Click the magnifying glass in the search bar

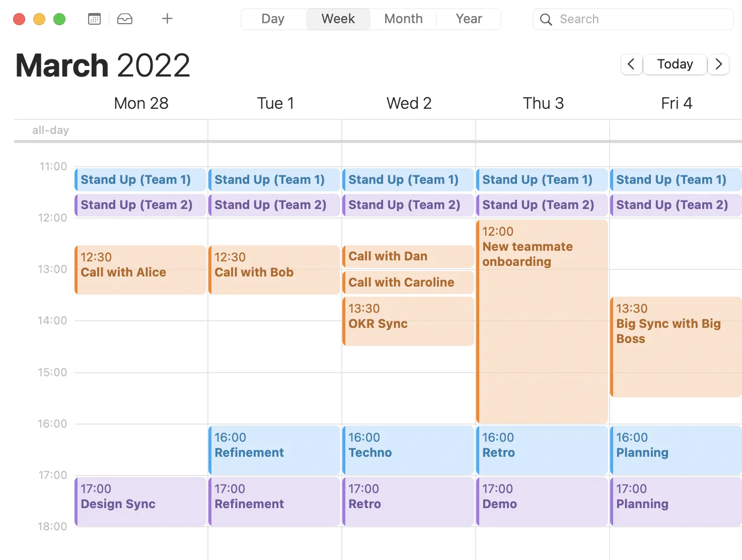(x=546, y=19)
